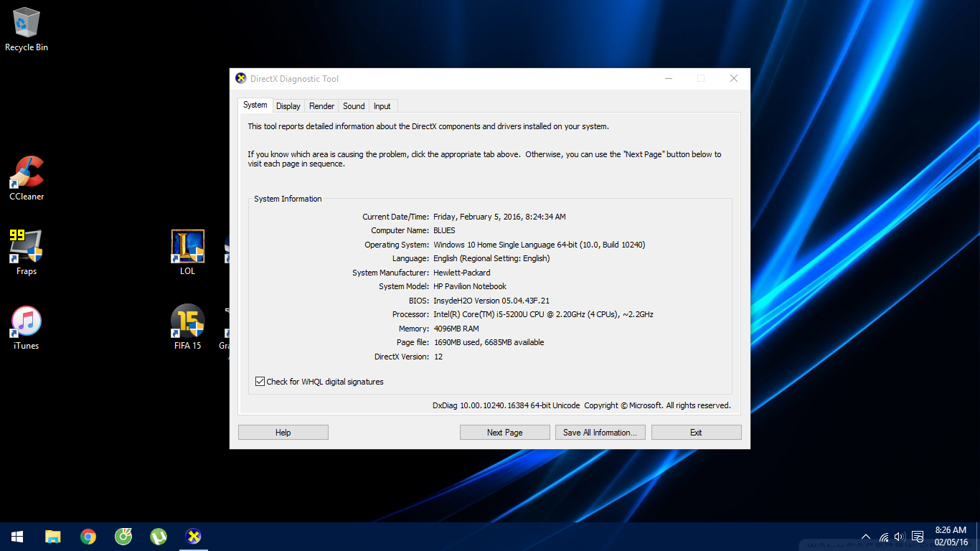Switch to the System tab
The image size is (980, 551).
pyautogui.click(x=255, y=105)
